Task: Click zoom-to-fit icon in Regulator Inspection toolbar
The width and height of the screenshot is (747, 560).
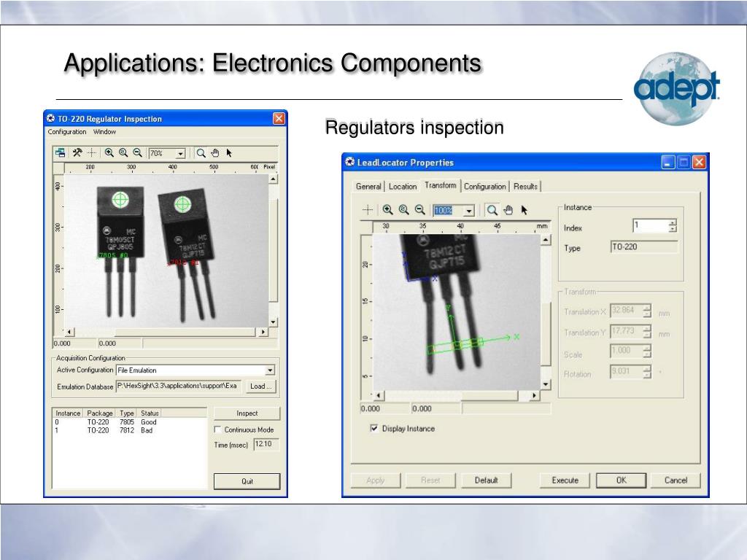Action: coord(123,153)
